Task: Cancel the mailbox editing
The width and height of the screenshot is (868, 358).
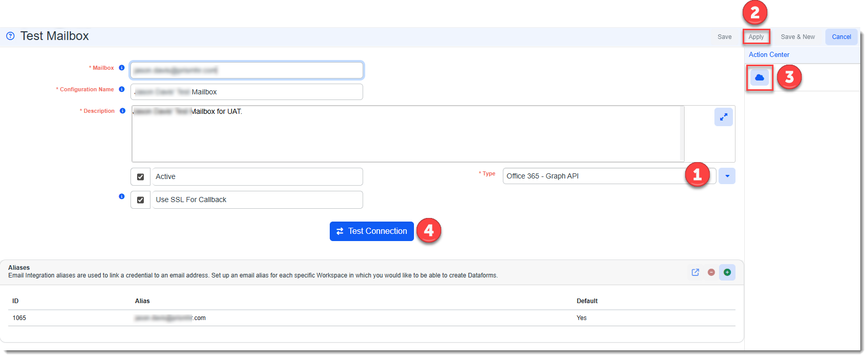Action: click(x=841, y=37)
